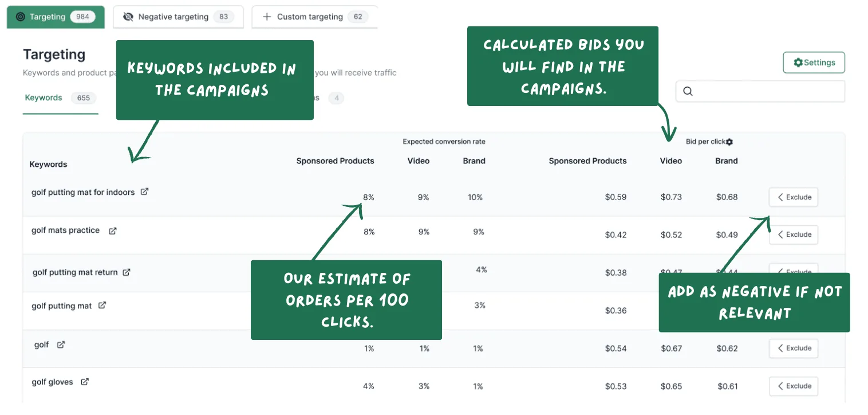Click external link icon beside golf putting mat
This screenshot has width=868, height=415.
[102, 306]
